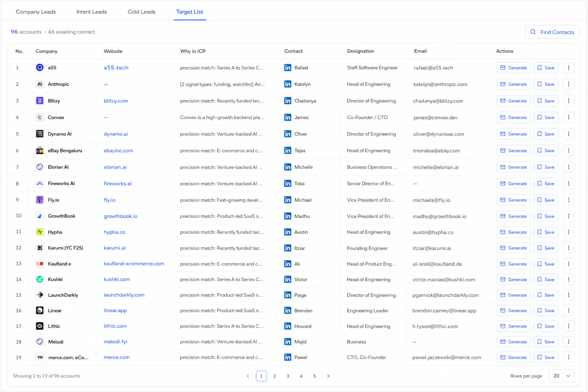The height and width of the screenshot is (392, 588).
Task: Open LinkedIn icon for James
Action: [287, 118]
